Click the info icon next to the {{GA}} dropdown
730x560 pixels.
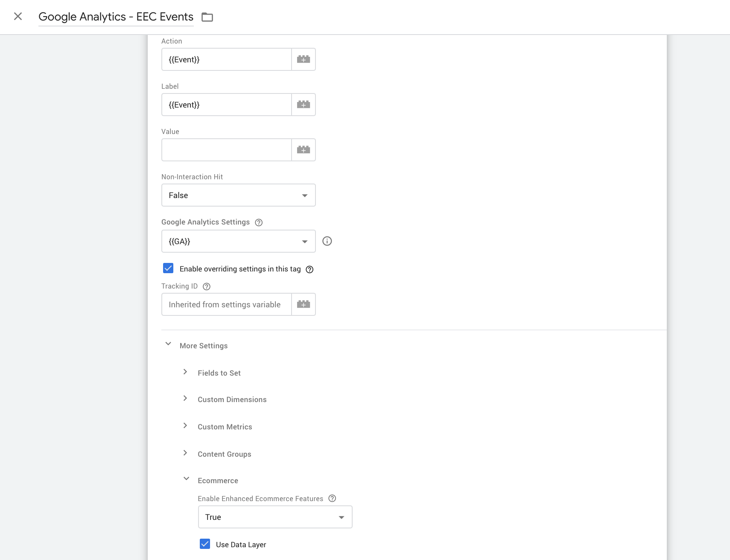click(x=327, y=241)
